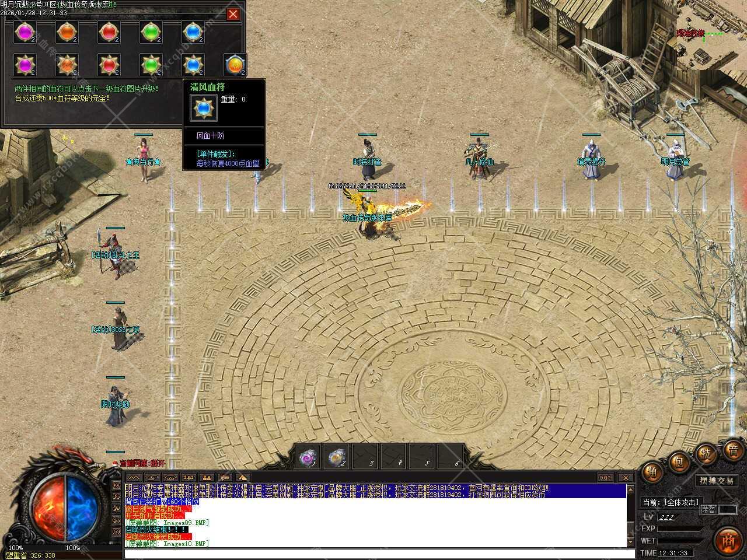This screenshot has width=747, height=560.
Task: Select the green round talisman in top row
Action: 151,32
